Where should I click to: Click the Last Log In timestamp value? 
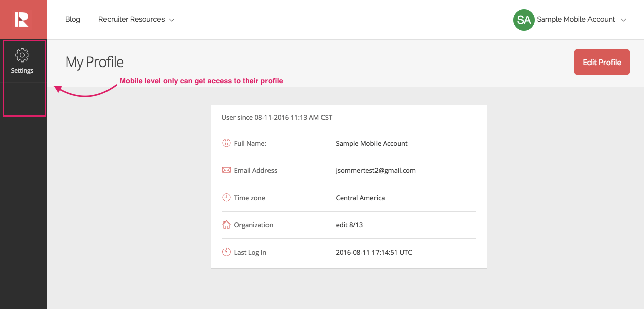click(373, 252)
